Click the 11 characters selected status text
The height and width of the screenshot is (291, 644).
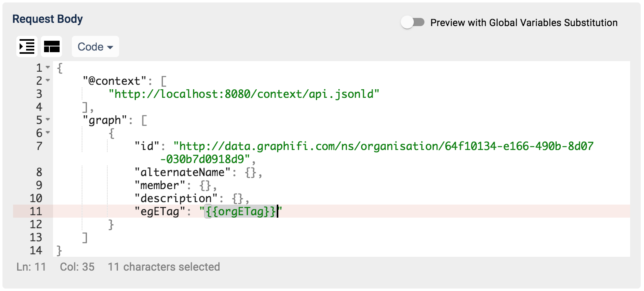[164, 267]
